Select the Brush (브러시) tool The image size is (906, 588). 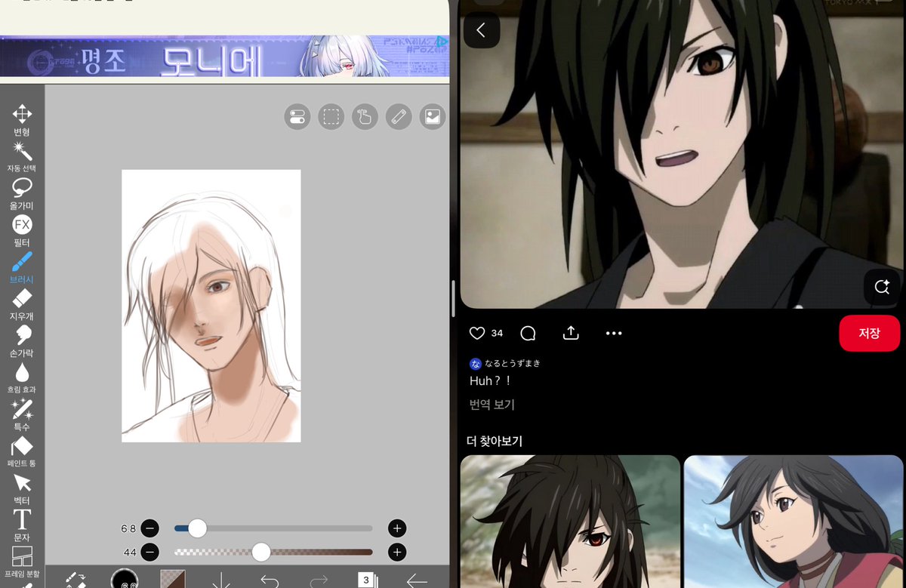point(22,268)
